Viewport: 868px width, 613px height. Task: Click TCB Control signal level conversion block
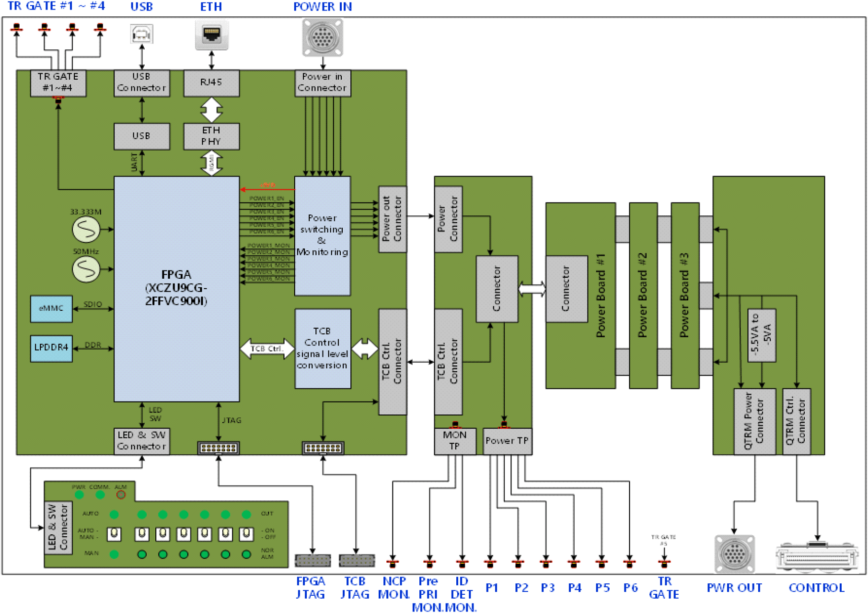point(323,349)
